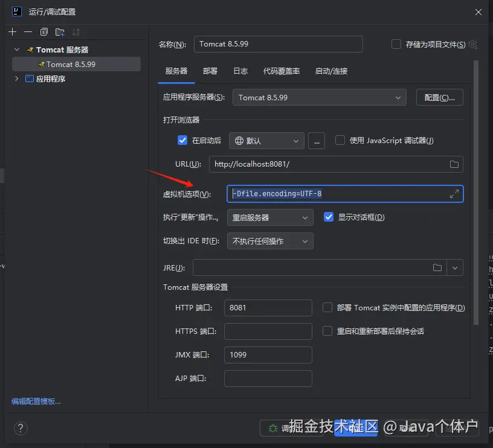Click the empty HTTPS port field
The image size is (493, 448).
coord(268,331)
